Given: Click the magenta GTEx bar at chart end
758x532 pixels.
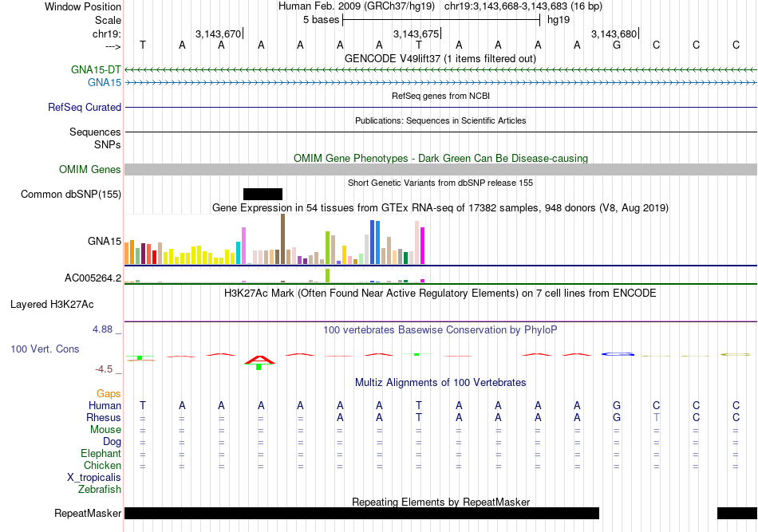Looking at the screenshot, I should [423, 246].
